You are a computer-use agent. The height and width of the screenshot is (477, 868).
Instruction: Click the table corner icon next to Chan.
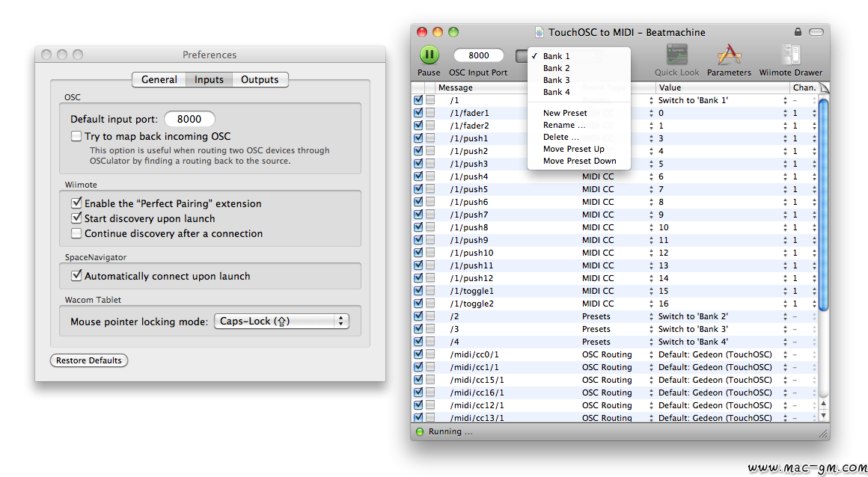[x=824, y=87]
